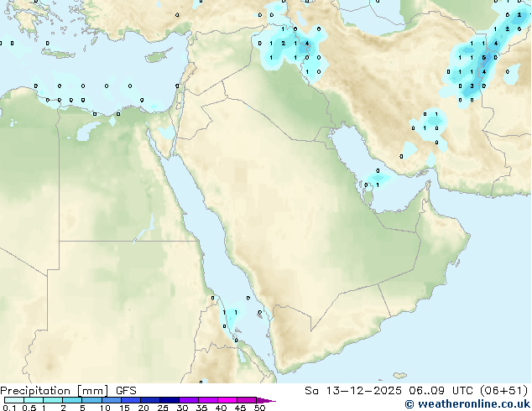
Task: Click the over-50 mm arrow tip of legend
Action: [266, 400]
